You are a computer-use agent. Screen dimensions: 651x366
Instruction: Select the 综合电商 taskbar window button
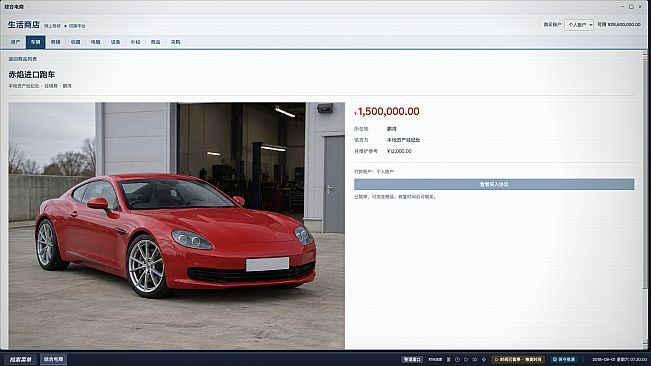(x=54, y=359)
